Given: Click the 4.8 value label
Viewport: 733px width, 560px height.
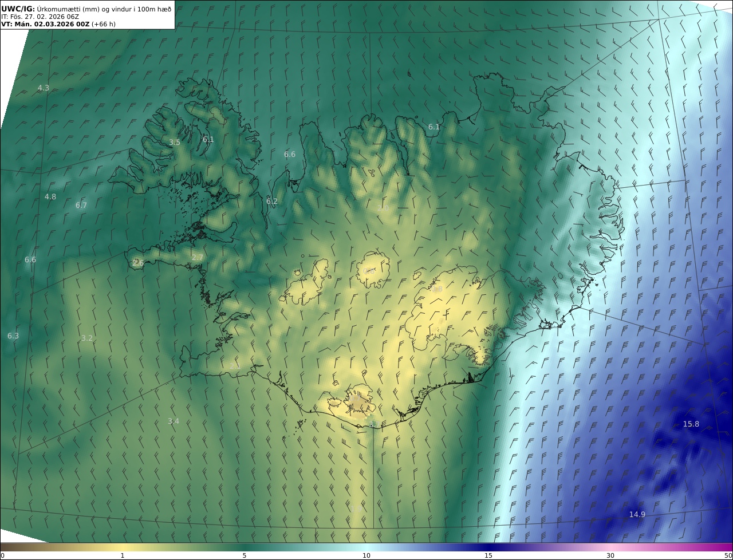Looking at the screenshot, I should point(50,197).
